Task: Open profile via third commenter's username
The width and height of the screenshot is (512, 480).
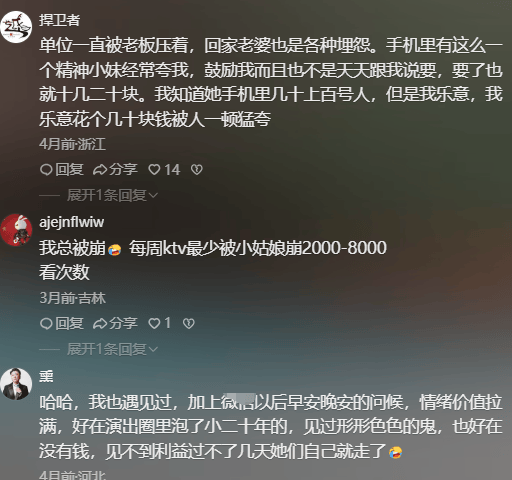Action: pos(46,376)
